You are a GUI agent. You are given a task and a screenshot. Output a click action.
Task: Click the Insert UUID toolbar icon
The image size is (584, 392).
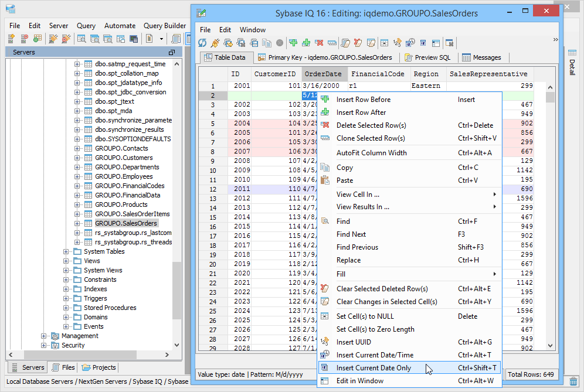pyautogui.click(x=398, y=43)
